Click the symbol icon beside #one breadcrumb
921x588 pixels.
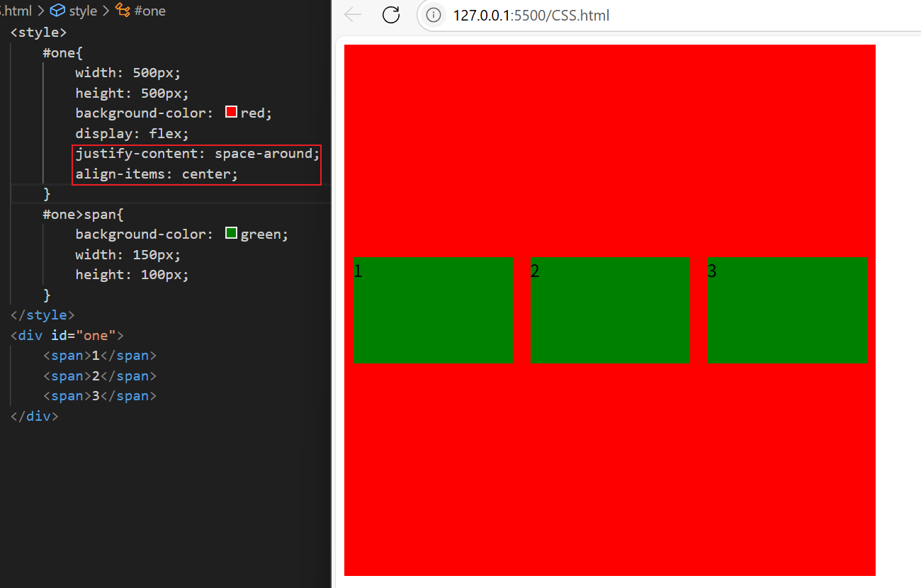pos(123,11)
